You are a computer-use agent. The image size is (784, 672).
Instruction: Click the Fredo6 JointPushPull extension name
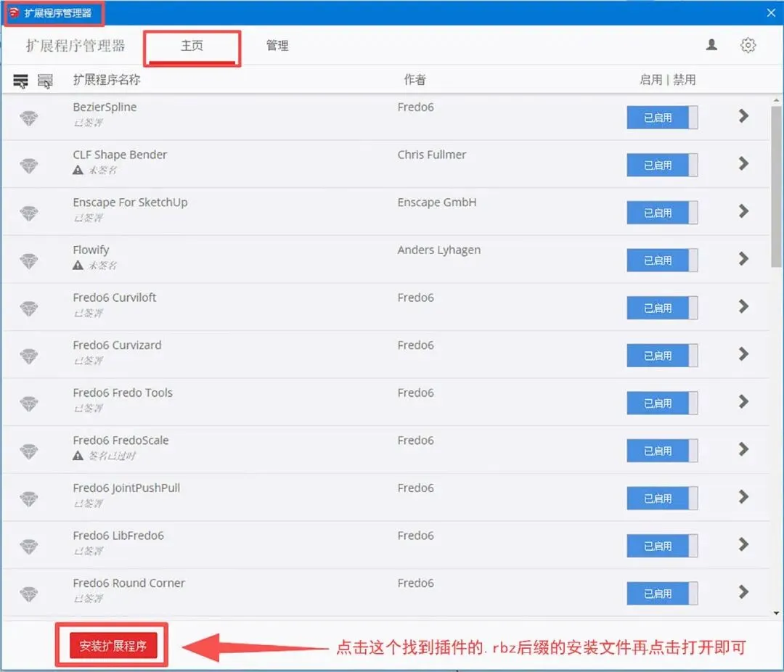coord(126,488)
